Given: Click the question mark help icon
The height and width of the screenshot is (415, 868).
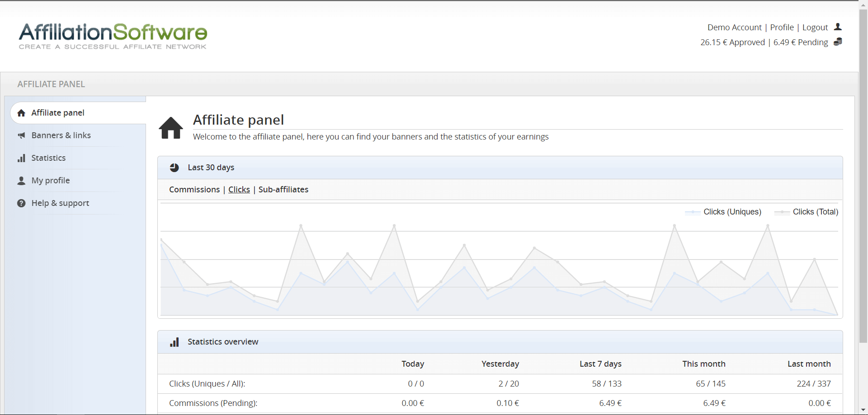Looking at the screenshot, I should tap(21, 203).
